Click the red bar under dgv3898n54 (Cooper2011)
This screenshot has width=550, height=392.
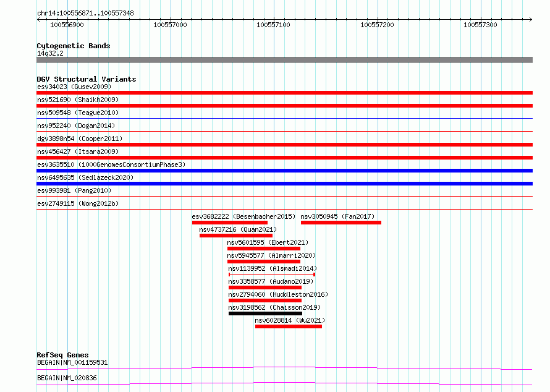284,145
